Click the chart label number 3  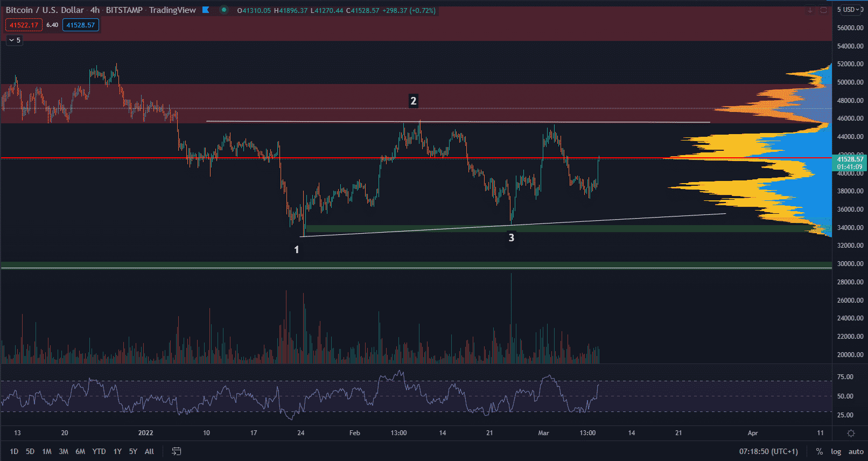click(511, 238)
